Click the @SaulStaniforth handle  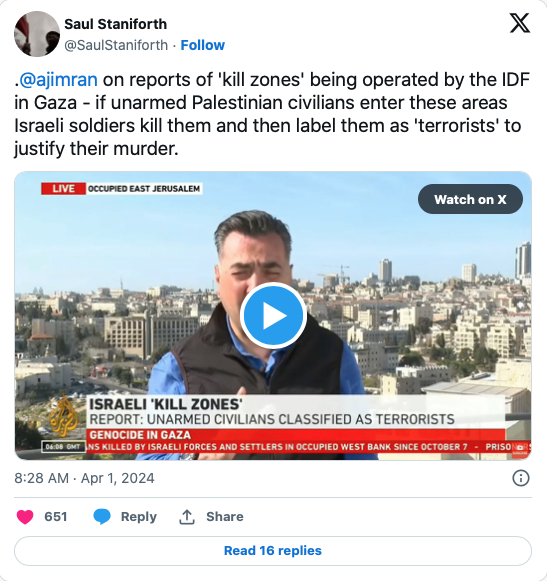pyautogui.click(x=116, y=45)
